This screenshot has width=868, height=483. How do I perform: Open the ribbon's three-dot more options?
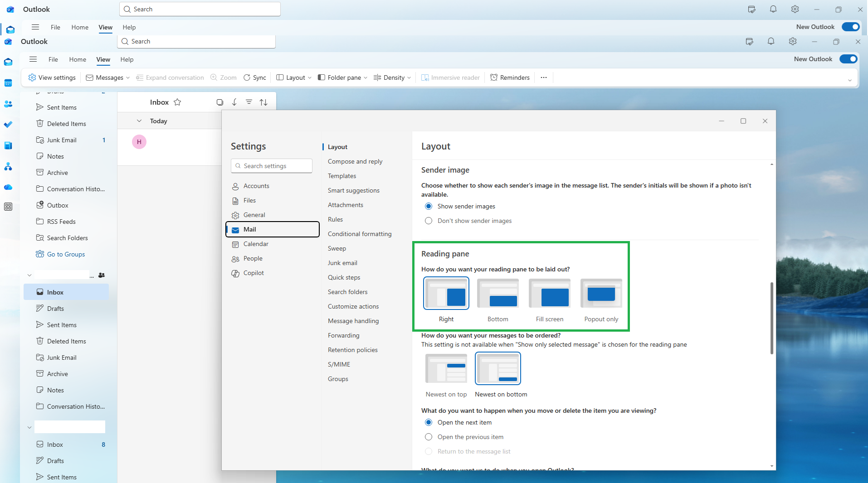click(x=544, y=77)
